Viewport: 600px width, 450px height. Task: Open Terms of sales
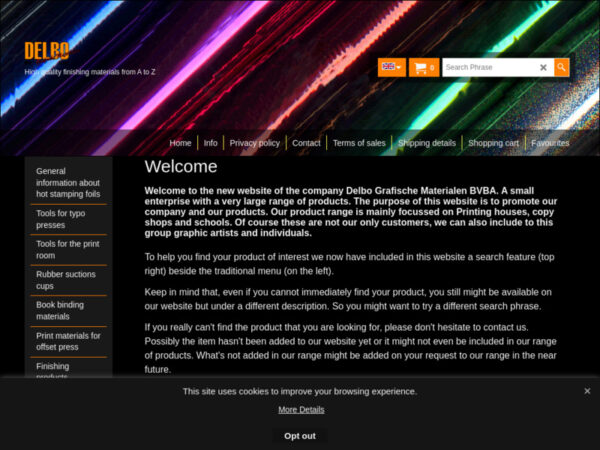tap(359, 143)
